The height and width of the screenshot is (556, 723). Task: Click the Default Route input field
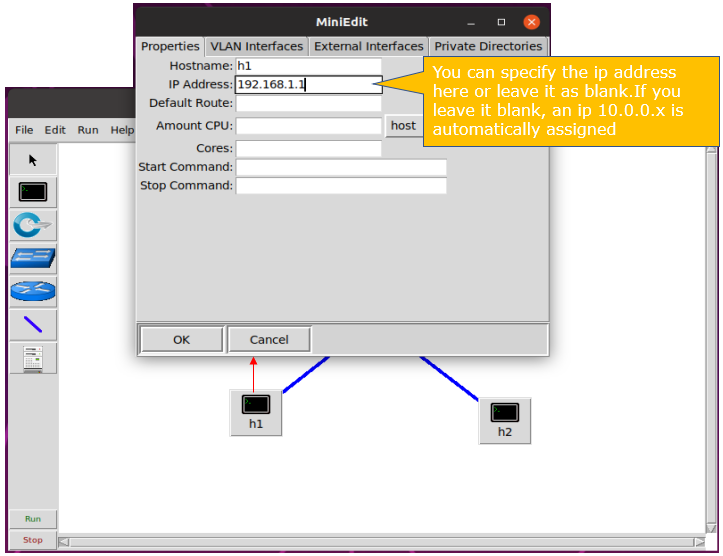308,104
